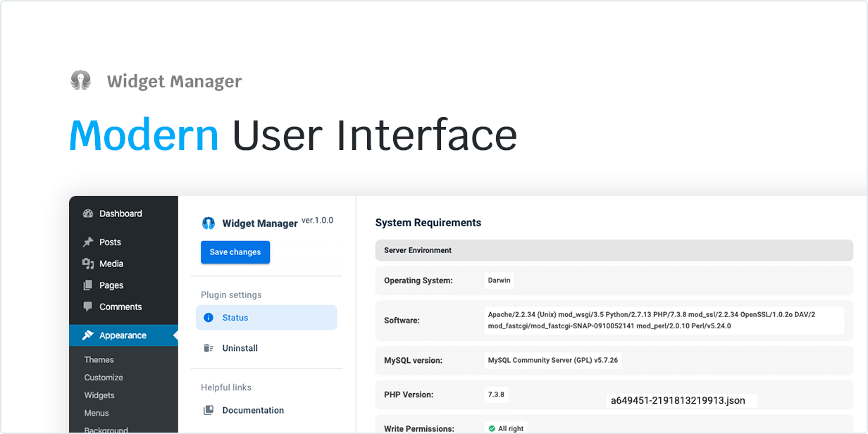Click the Widget Manager plugin logo
The width and height of the screenshot is (868, 434).
click(209, 223)
